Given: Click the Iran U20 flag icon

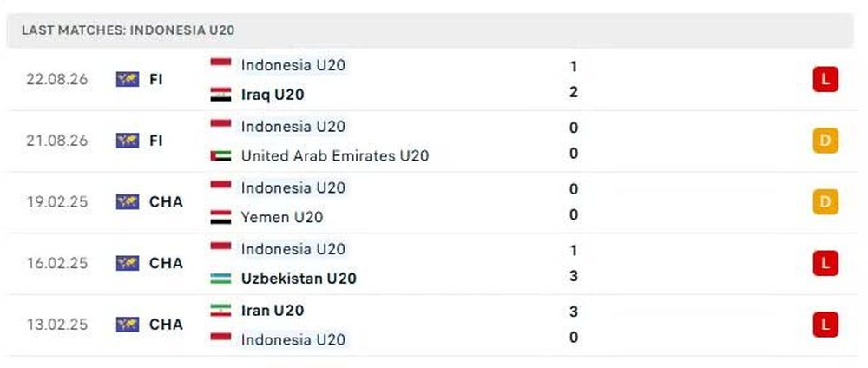Looking at the screenshot, I should point(220,310).
